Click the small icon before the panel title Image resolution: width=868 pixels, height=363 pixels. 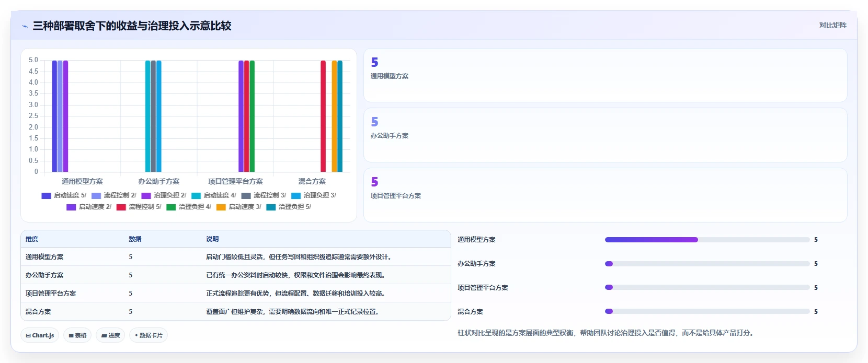tap(25, 26)
